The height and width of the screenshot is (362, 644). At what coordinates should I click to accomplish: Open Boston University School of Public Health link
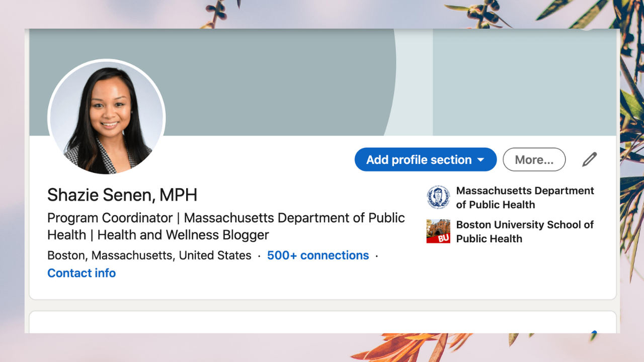(x=525, y=232)
